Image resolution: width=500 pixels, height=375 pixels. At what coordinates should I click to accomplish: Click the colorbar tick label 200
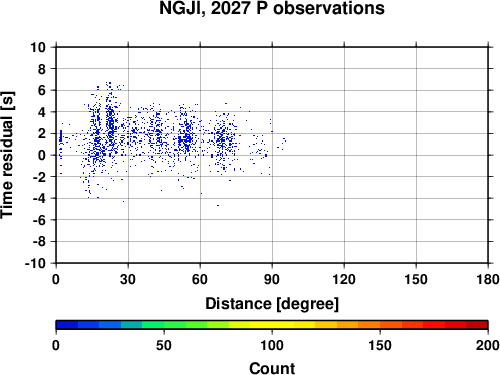pyautogui.click(x=488, y=345)
